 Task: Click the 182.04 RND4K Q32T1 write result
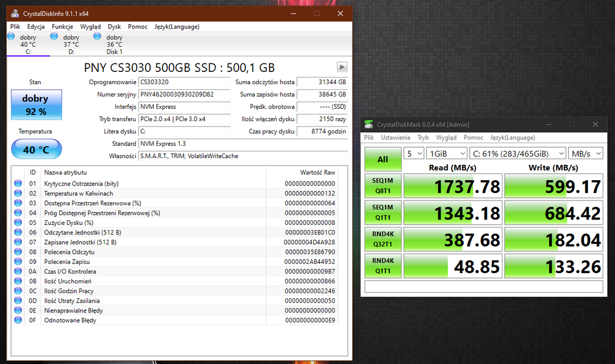(553, 239)
